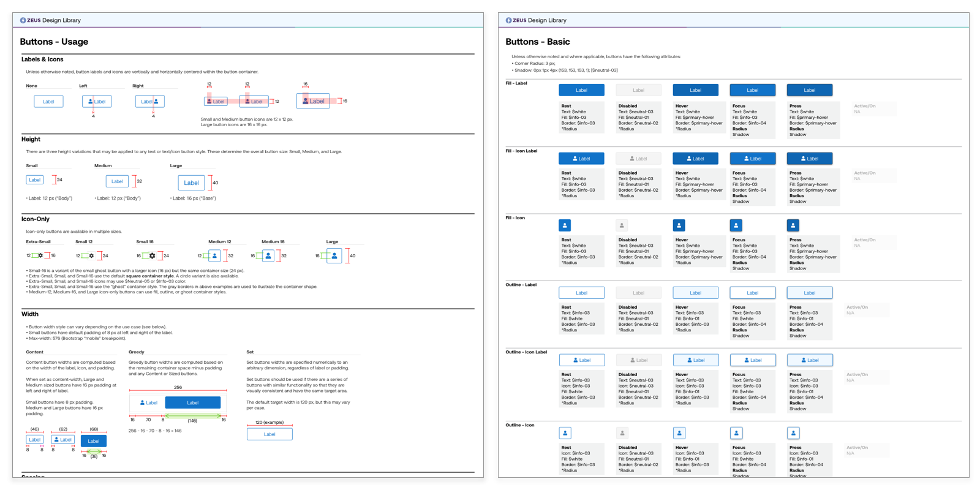Viewport: 980px width, 490px height.
Task: Click the Focus button in Fill - Icon Label row
Action: [753, 159]
